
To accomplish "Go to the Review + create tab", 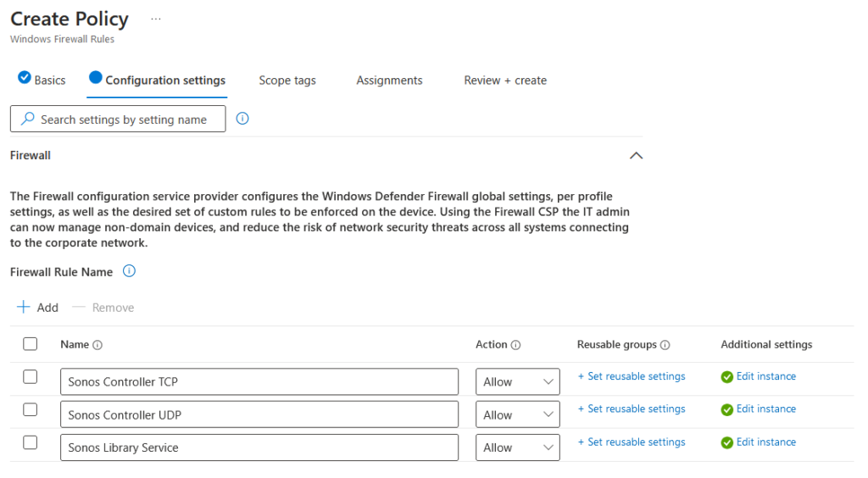I will click(505, 81).
